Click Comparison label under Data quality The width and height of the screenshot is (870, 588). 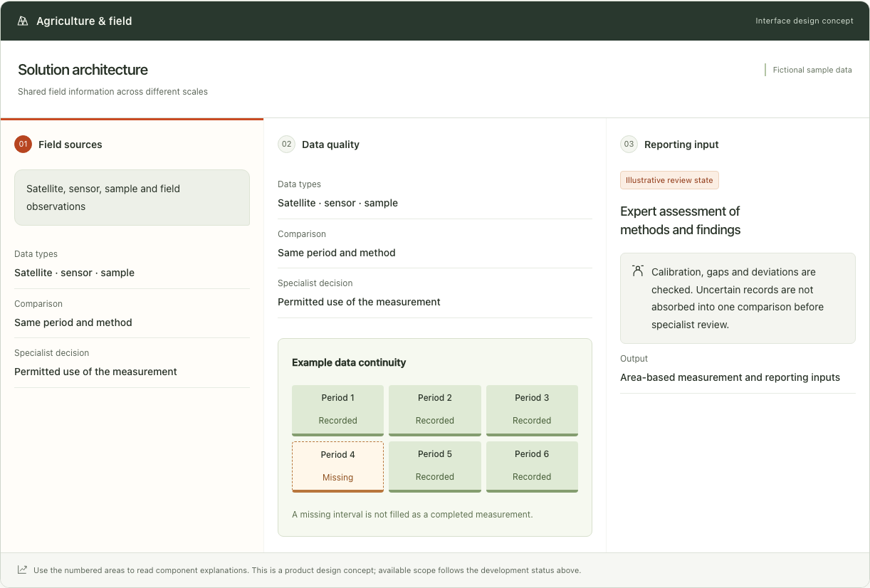302,234
